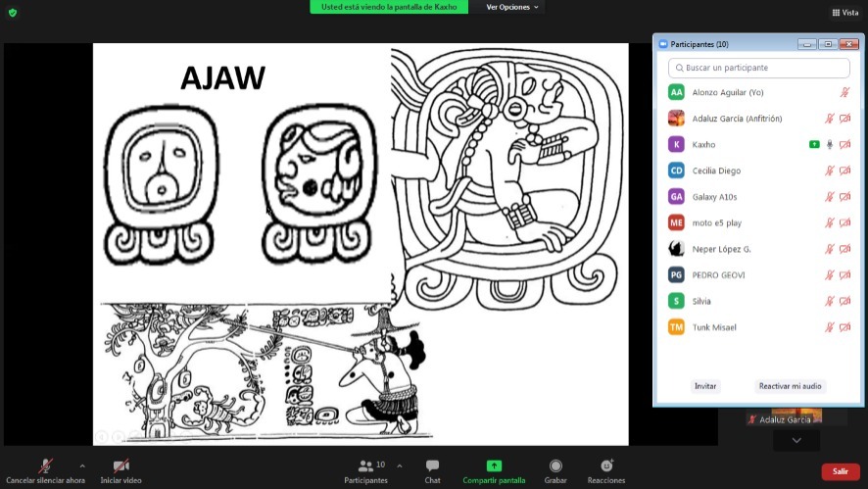Click video-off camera icon for Neper López G.

[x=844, y=249]
